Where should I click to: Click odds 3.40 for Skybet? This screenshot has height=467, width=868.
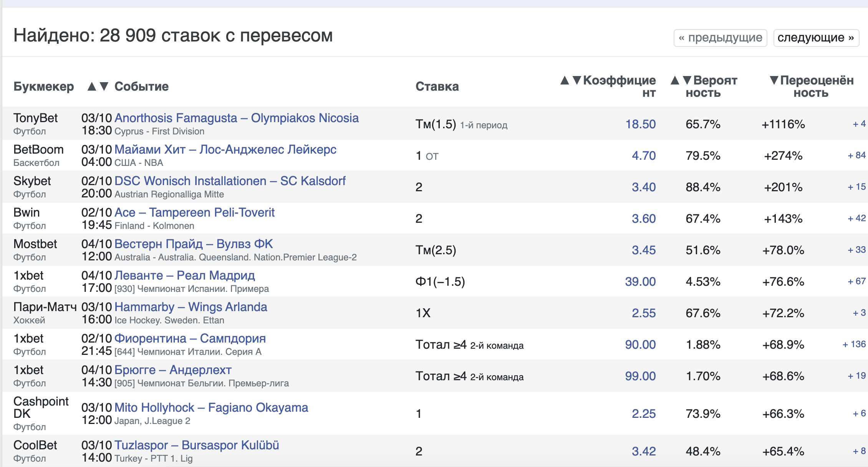[644, 187]
